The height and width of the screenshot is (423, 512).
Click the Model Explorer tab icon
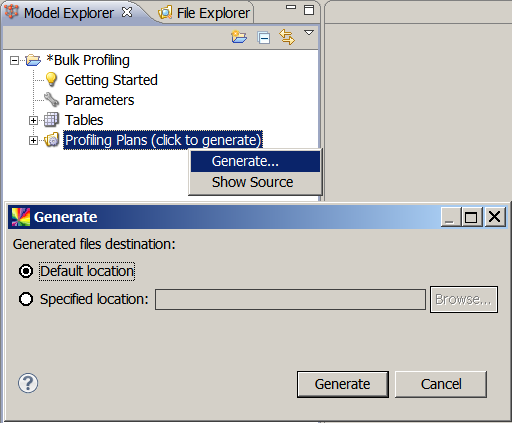pos(12,12)
